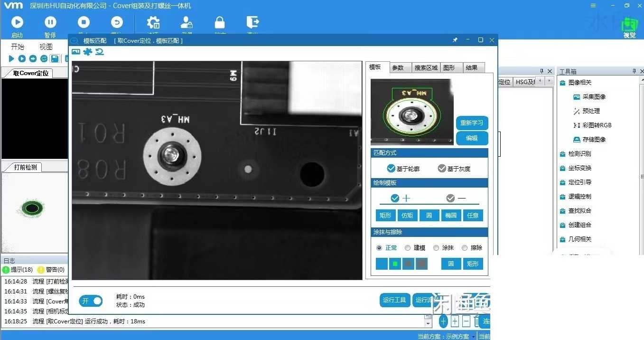Expand the 查找拟合 toolbox category
The height and width of the screenshot is (340, 644).
tap(576, 211)
